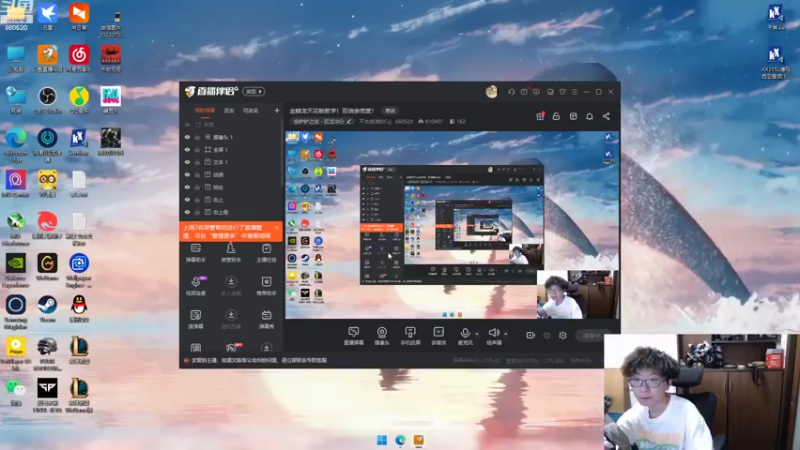Toggle visibility of 文本 1 source
Screen dimensions: 800x450
click(187, 162)
